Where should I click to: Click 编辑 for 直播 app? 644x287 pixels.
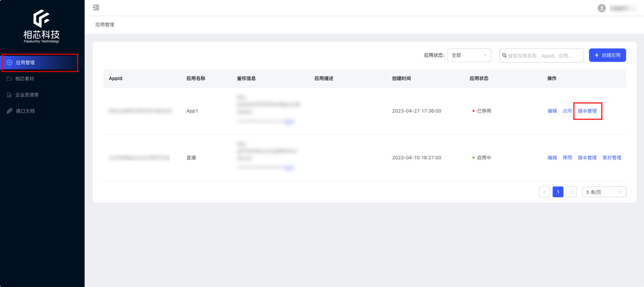tap(552, 158)
